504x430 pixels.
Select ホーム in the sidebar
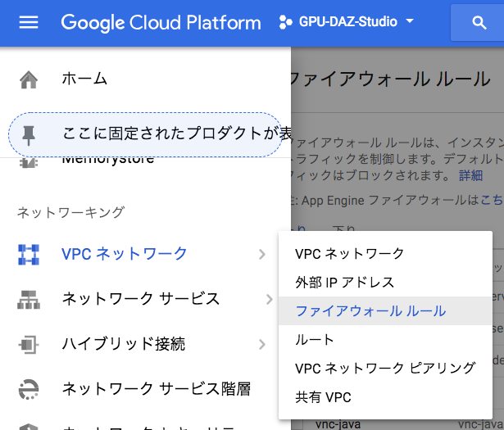pos(84,79)
